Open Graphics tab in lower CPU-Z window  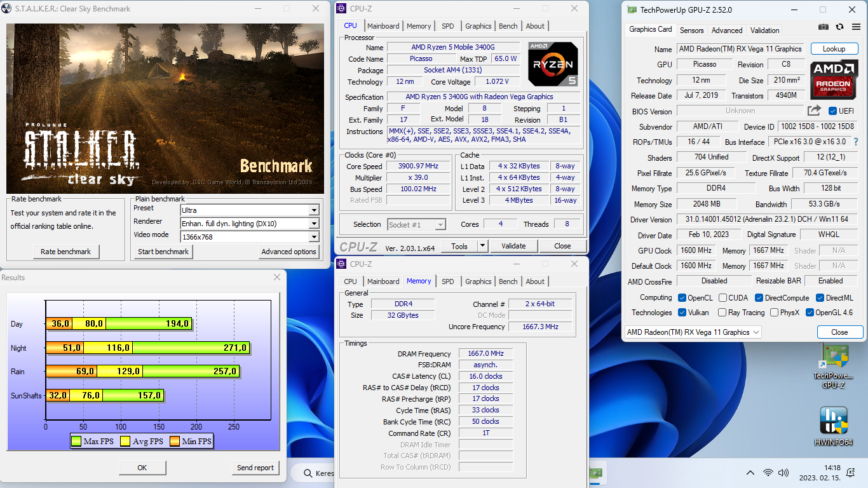[x=478, y=281]
